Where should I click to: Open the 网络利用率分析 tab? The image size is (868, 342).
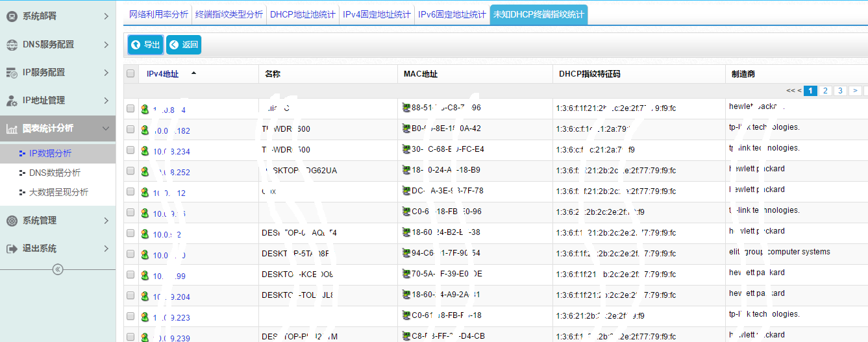point(158,14)
